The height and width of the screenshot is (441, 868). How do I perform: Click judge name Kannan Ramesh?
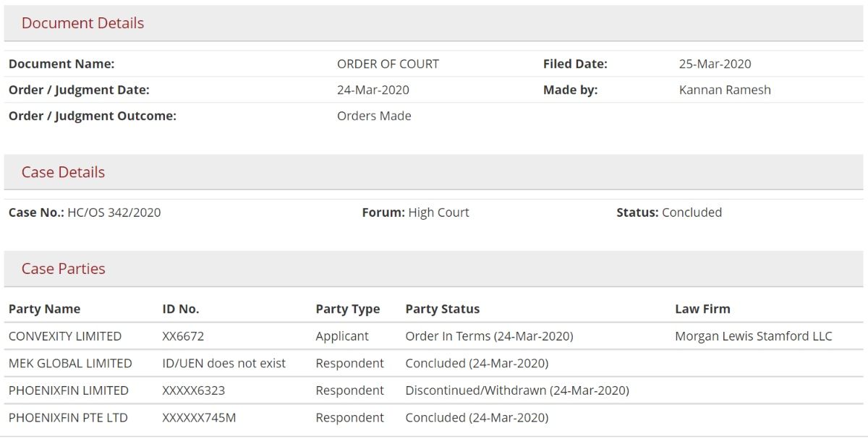coord(725,90)
